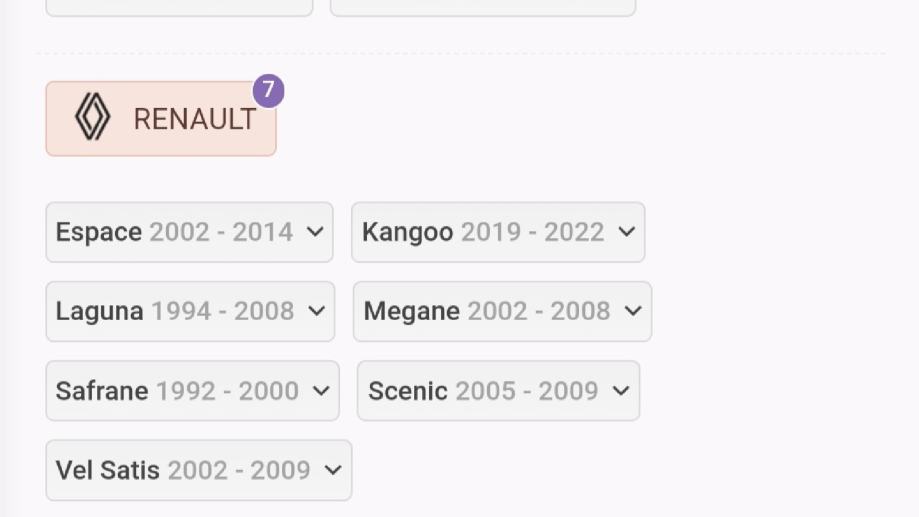Open the Megane 2002 - 2008 dropdown
919x517 pixels.
point(501,311)
